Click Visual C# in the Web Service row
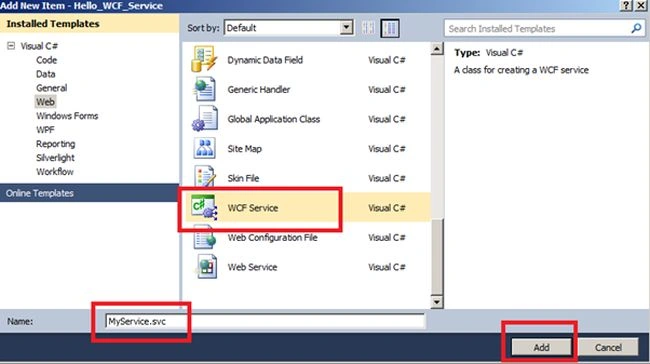Screen dimensions: 650x364 pos(387,267)
